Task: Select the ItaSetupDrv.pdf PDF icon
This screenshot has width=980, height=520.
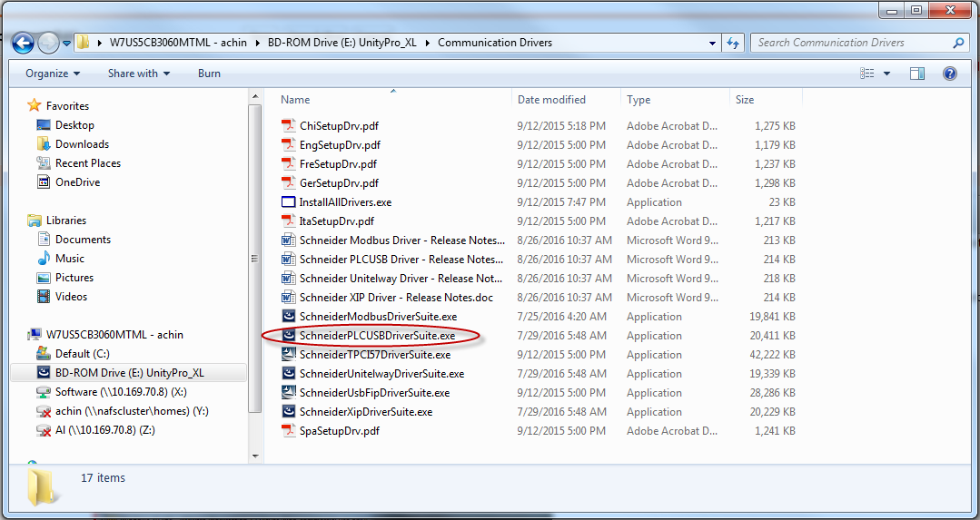Action: click(x=288, y=221)
